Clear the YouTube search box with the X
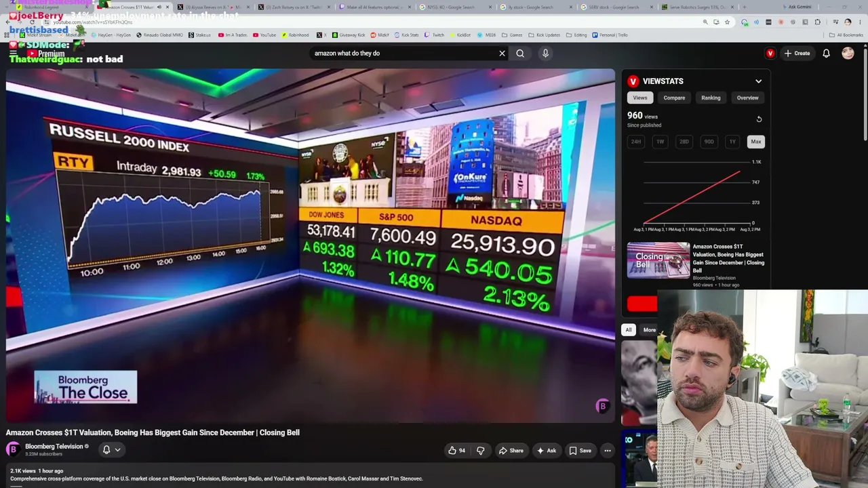Viewport: 868px width, 488px height. coord(502,54)
